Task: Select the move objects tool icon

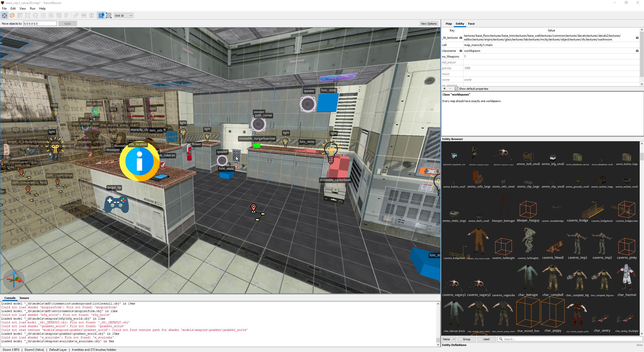Action: 4,16
